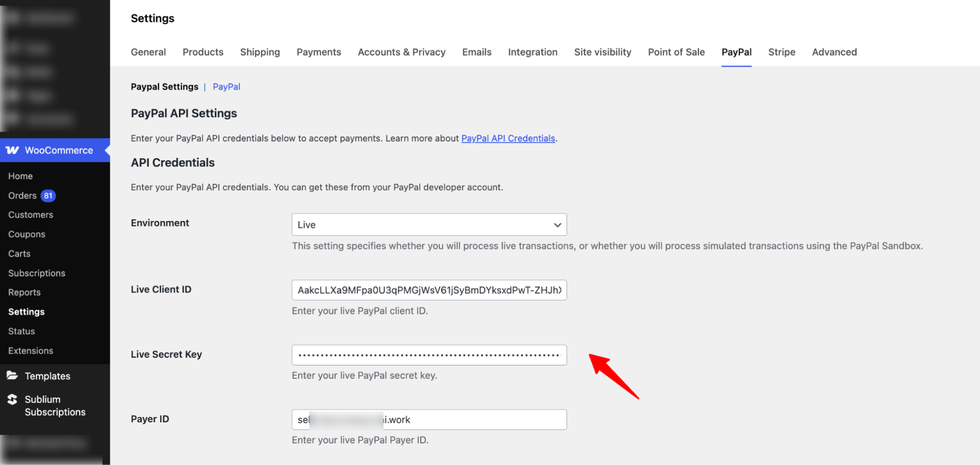This screenshot has width=980, height=465.
Task: Click the Templates folder icon
Action: tap(13, 375)
